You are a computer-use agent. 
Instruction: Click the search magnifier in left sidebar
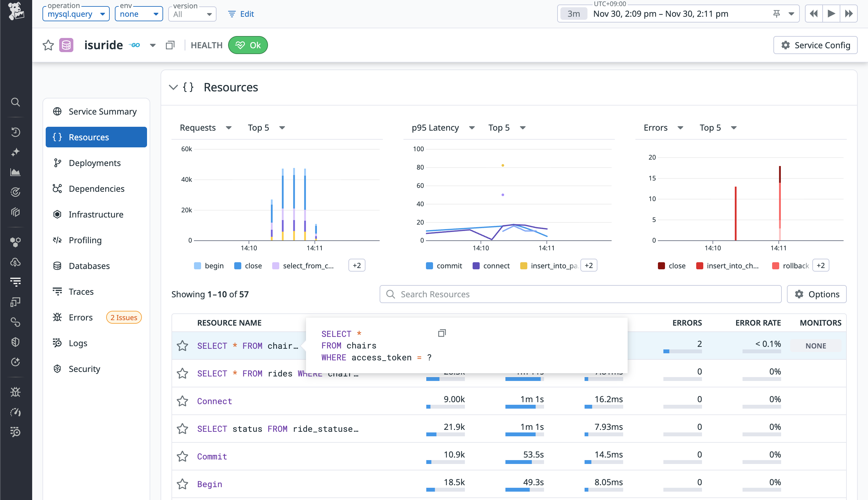(15, 102)
